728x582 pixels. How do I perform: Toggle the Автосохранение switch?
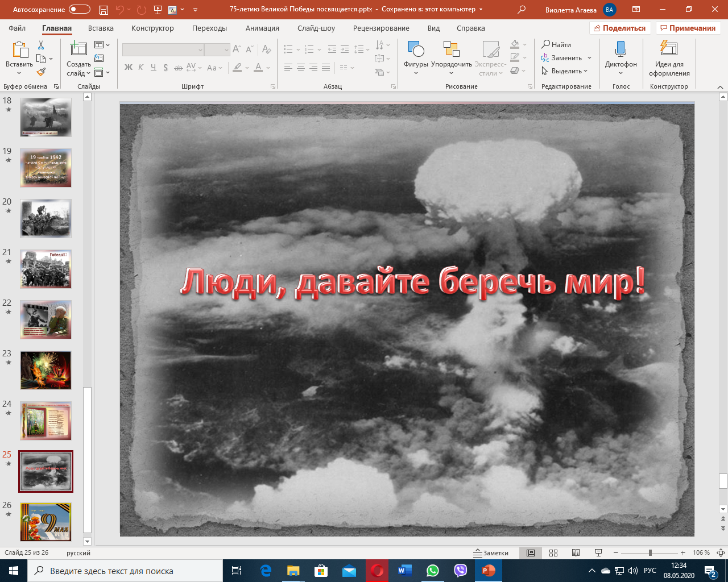(79, 10)
